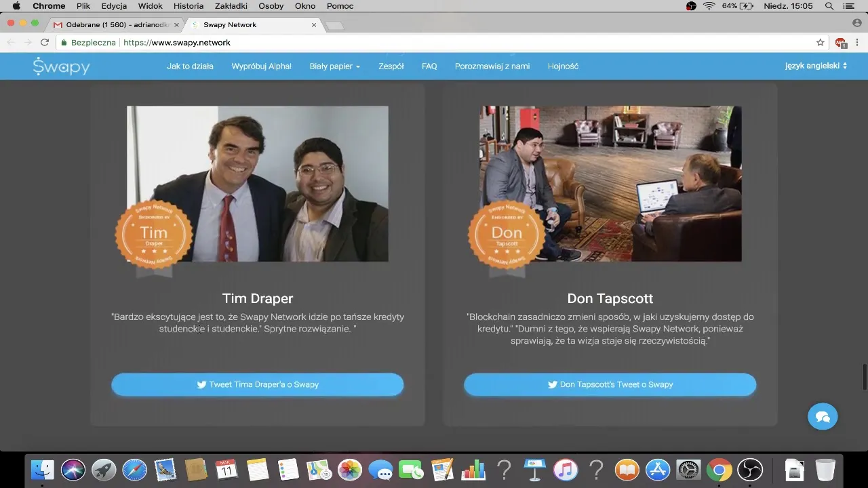Click Tweet Tima Draper'a o Swapy button
The image size is (868, 488).
pyautogui.click(x=258, y=384)
